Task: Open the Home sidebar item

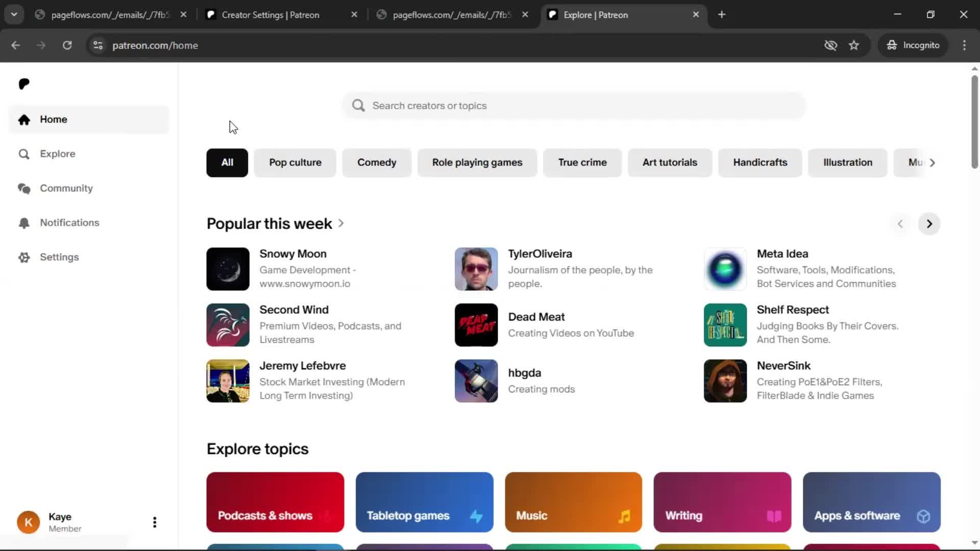Action: tap(89, 119)
